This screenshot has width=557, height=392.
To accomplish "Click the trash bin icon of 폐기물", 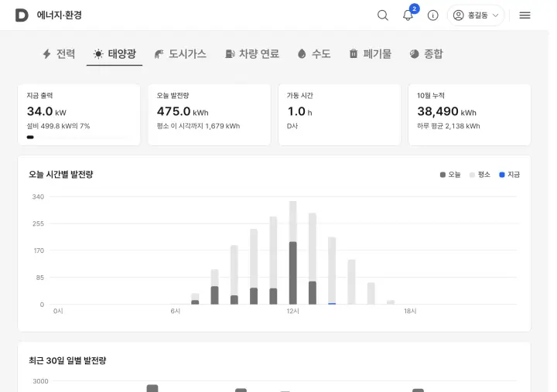I will (x=353, y=53).
